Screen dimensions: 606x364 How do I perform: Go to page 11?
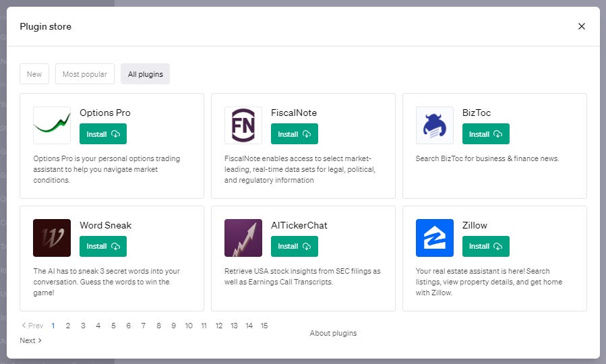coord(204,326)
